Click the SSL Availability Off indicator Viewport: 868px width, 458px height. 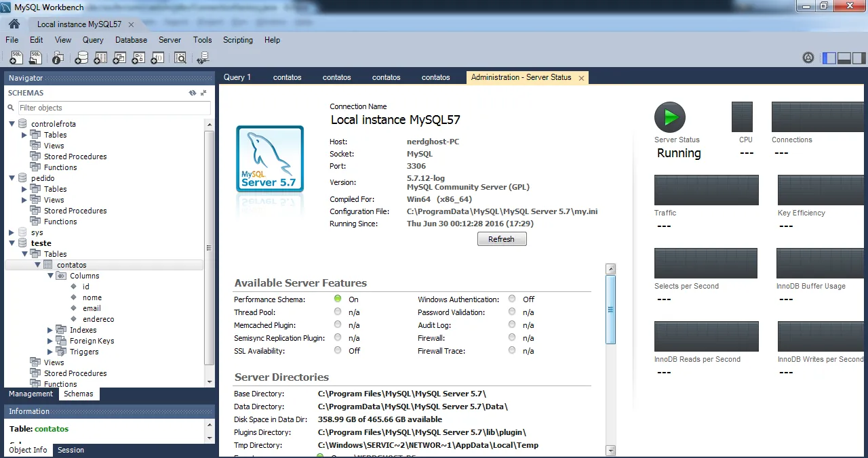tap(338, 350)
